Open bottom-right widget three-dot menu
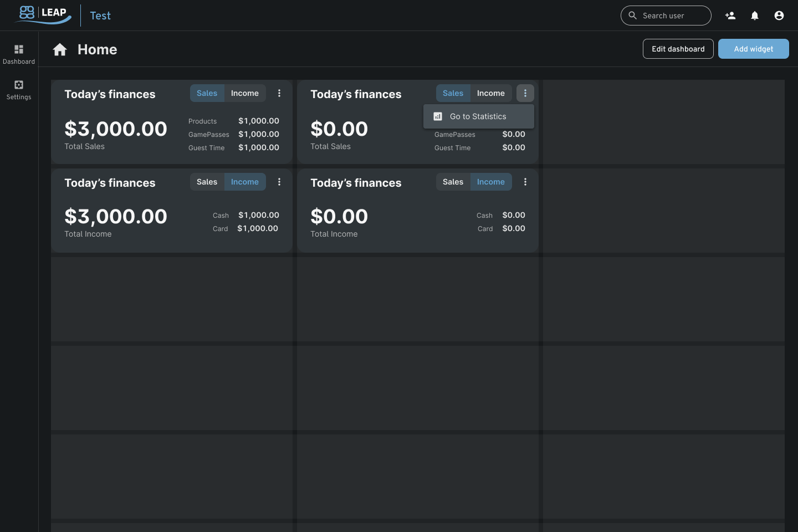 tap(525, 182)
